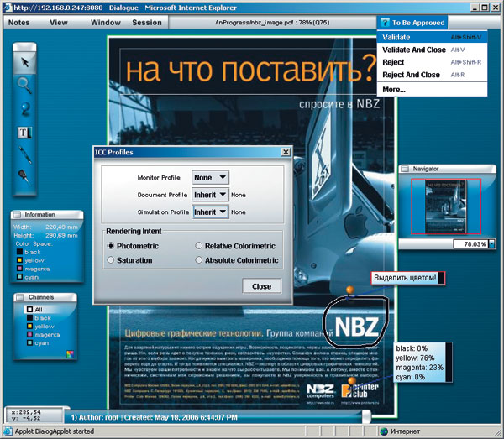Toggle yellow channel in Channels panel
The height and width of the screenshot is (439, 504).
(x=30, y=326)
